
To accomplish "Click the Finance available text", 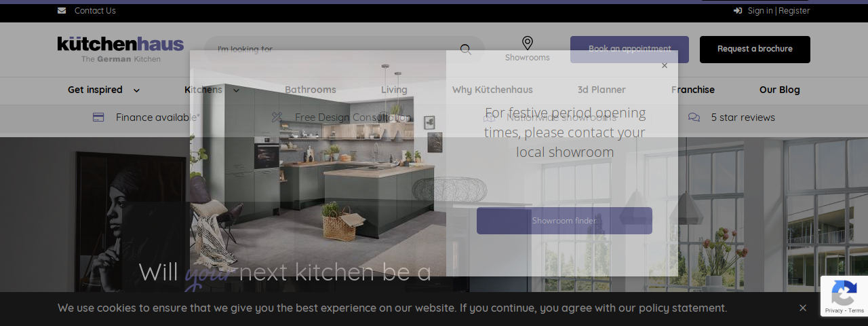I will click(158, 117).
